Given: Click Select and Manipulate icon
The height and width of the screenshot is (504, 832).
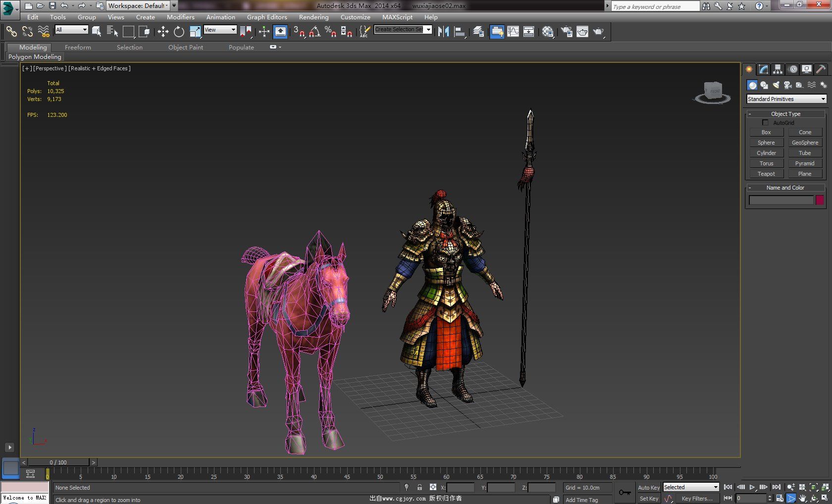Looking at the screenshot, I should click(264, 32).
